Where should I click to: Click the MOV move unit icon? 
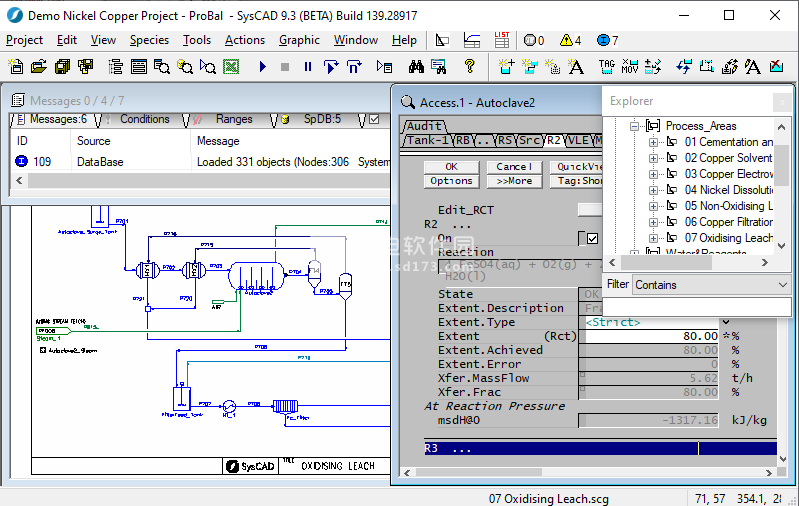(630, 66)
